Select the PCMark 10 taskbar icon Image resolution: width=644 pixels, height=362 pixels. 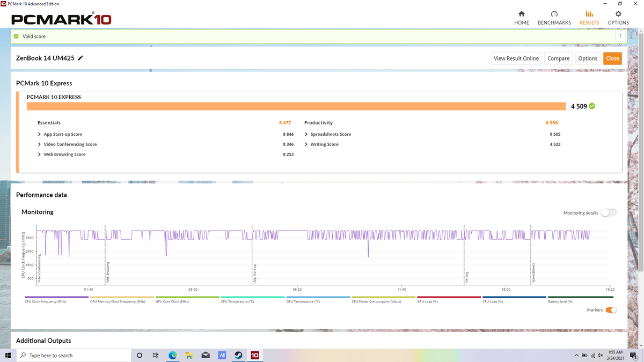coord(255,355)
